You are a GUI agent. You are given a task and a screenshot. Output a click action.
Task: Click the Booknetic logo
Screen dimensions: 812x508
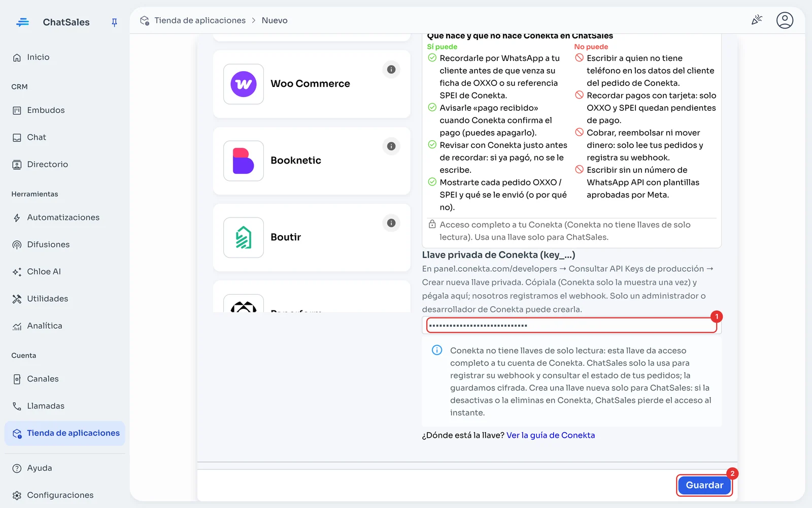[x=244, y=161]
